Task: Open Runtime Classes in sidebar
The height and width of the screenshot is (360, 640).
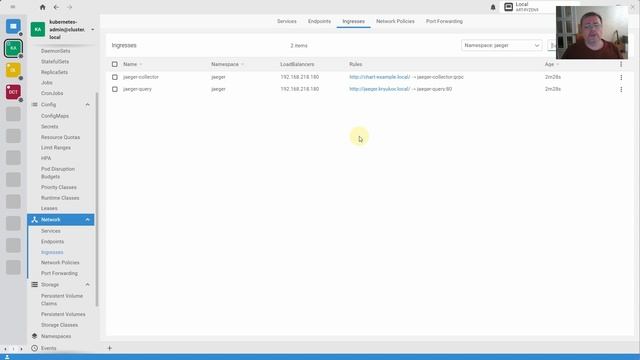Action: [x=60, y=198]
